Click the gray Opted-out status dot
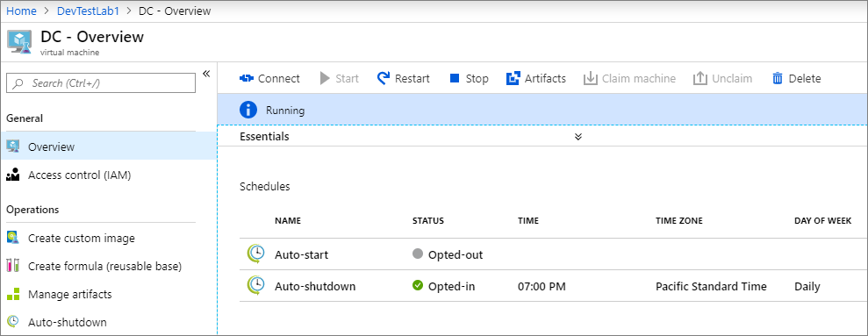Viewport: 868px width, 336px height. tap(418, 254)
